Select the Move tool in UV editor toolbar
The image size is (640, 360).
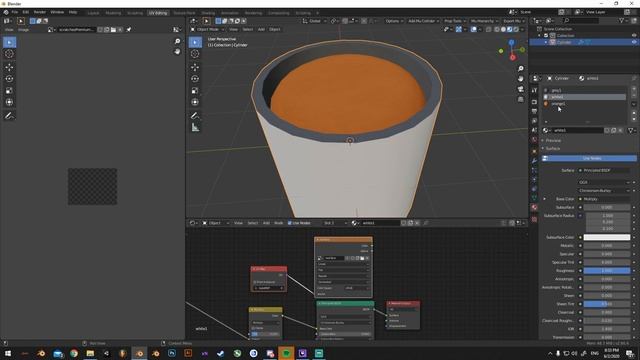tap(9, 67)
